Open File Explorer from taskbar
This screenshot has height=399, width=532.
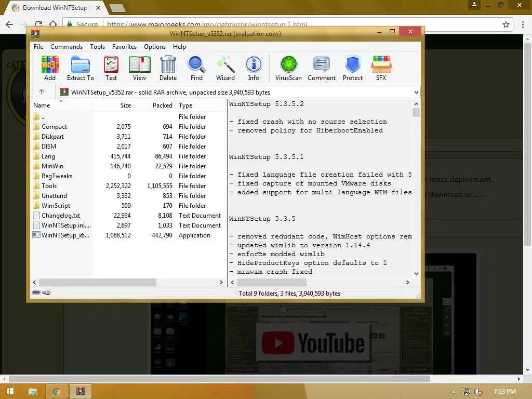click(33, 391)
